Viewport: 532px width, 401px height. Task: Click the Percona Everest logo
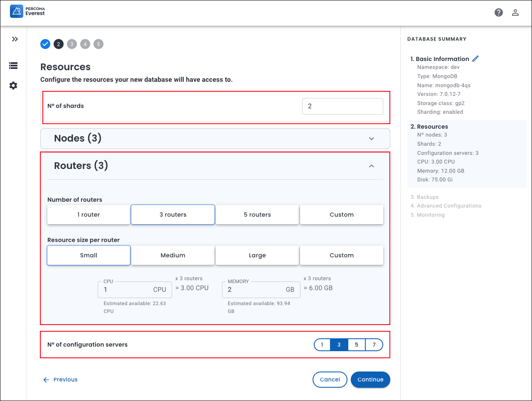point(27,11)
